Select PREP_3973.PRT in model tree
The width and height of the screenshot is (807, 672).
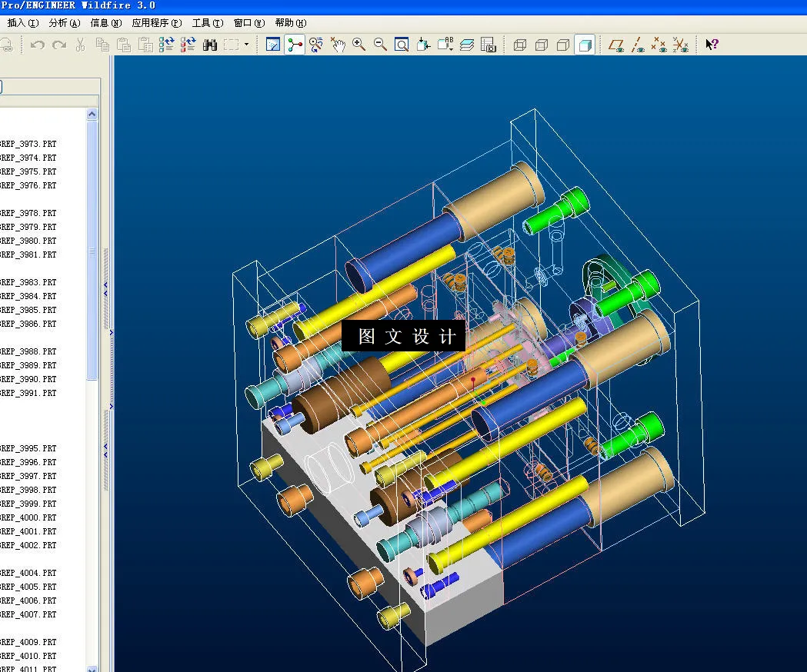point(28,144)
